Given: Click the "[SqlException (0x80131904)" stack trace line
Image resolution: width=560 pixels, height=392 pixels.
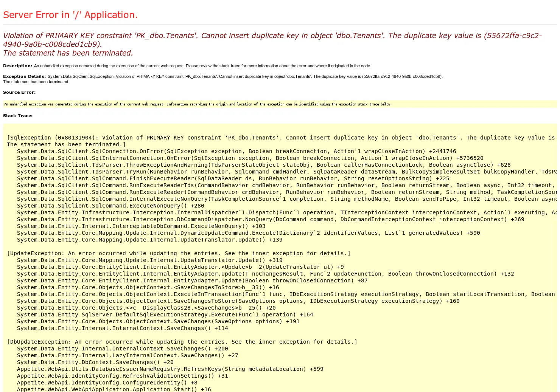Looking at the screenshot, I should [x=281, y=138].
